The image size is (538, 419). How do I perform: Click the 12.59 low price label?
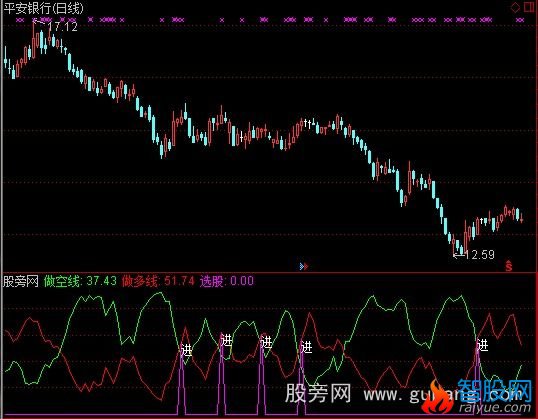coord(479,255)
